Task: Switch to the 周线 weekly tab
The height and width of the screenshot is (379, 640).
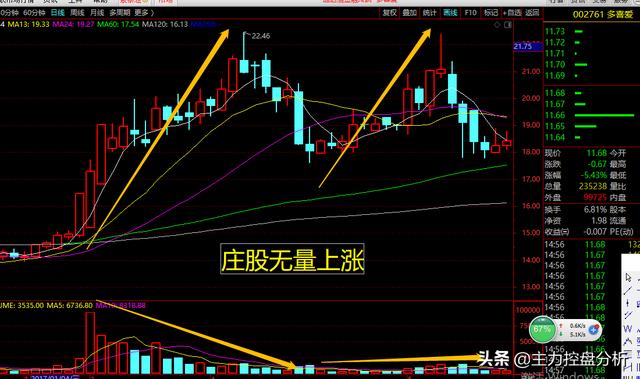Action: click(x=77, y=13)
